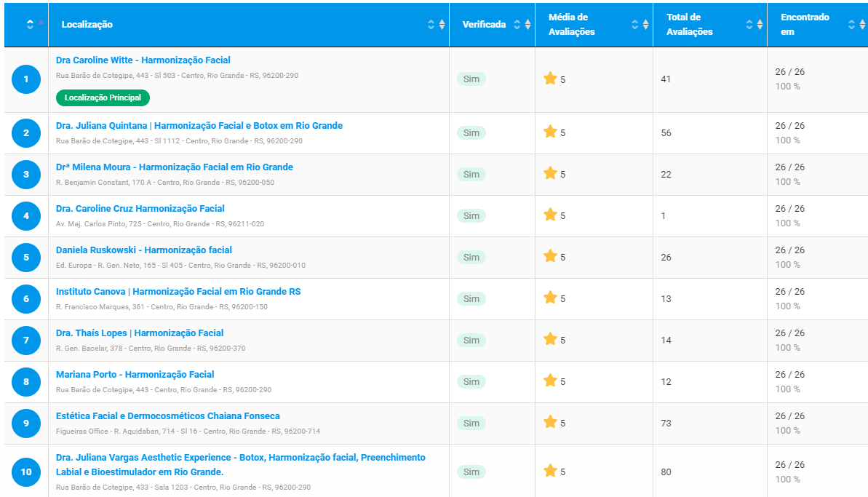Click the sort arrows beside Encontrado em
The image size is (868, 497).
tap(856, 24)
